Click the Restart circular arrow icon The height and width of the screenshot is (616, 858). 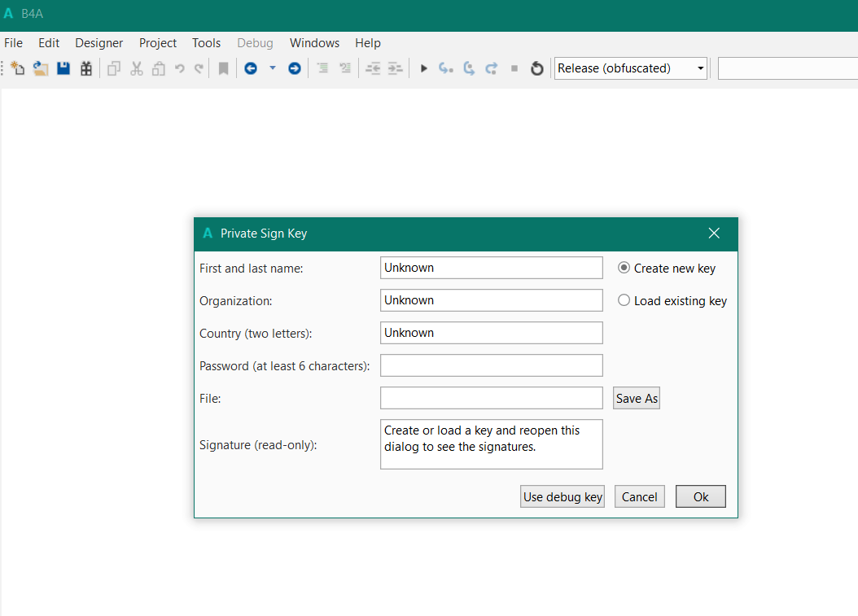click(536, 68)
